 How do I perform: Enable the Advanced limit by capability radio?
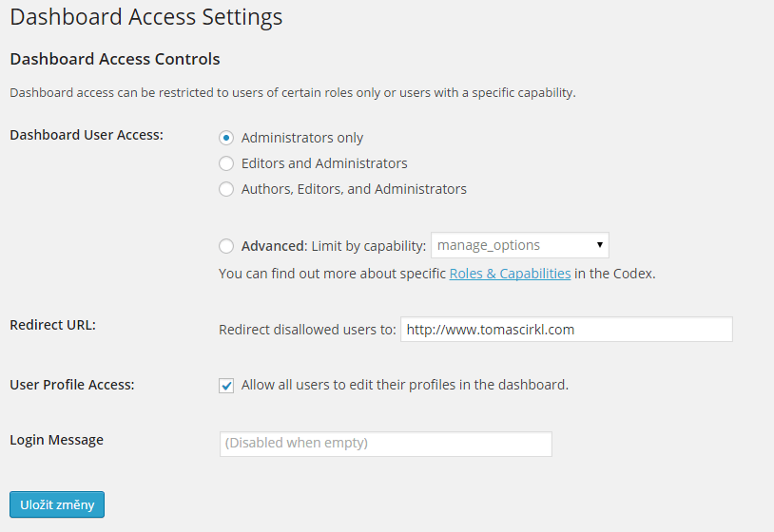tap(226, 246)
